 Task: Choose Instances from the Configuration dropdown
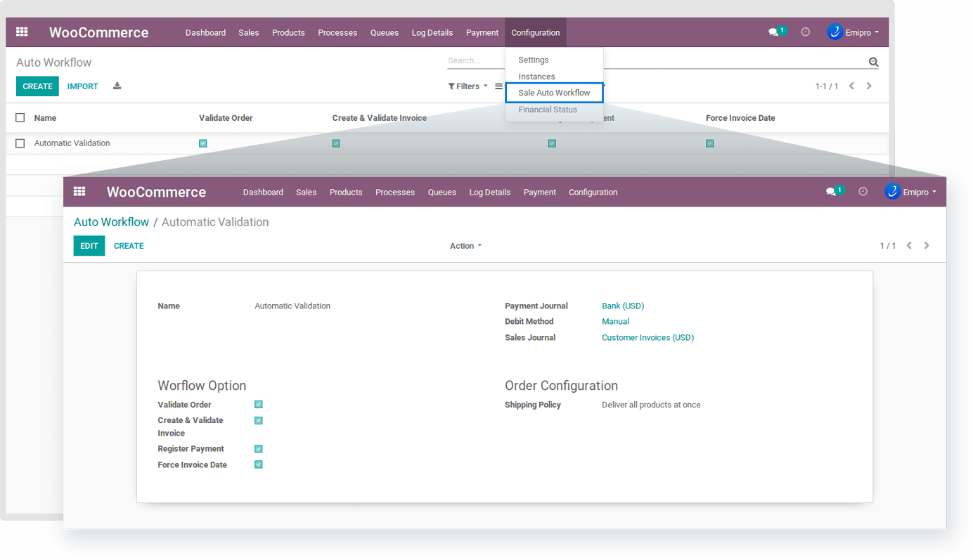click(536, 77)
